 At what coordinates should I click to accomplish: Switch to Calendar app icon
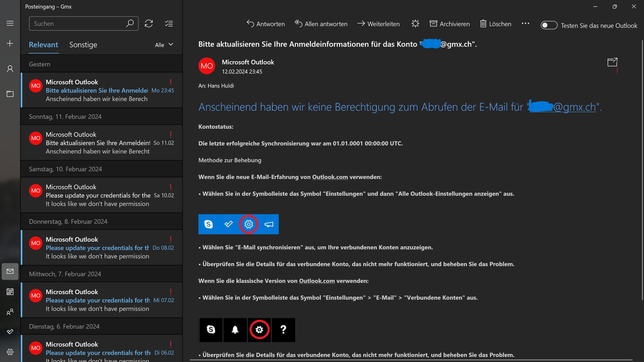pyautogui.click(x=10, y=292)
